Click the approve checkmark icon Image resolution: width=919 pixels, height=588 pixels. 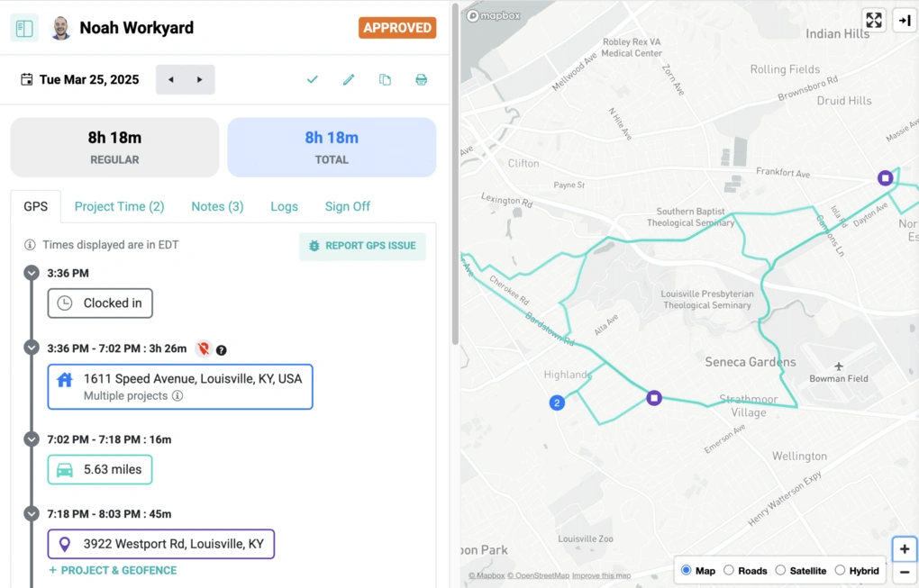313,79
